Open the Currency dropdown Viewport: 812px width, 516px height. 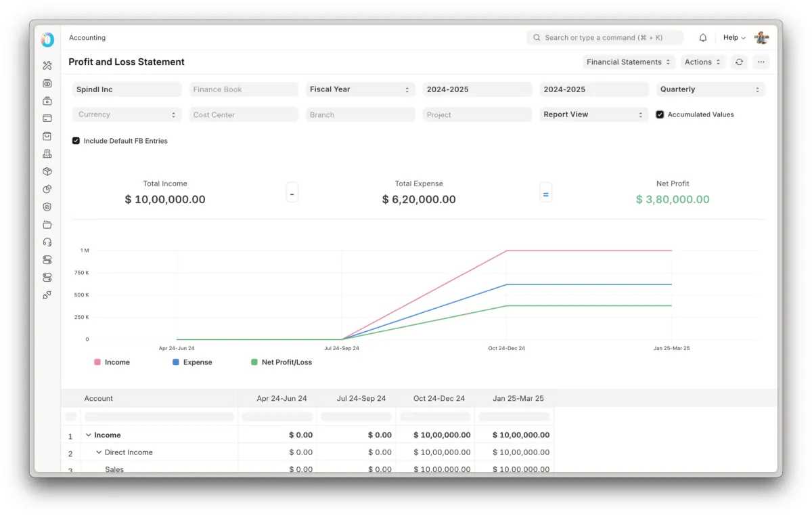(x=127, y=115)
